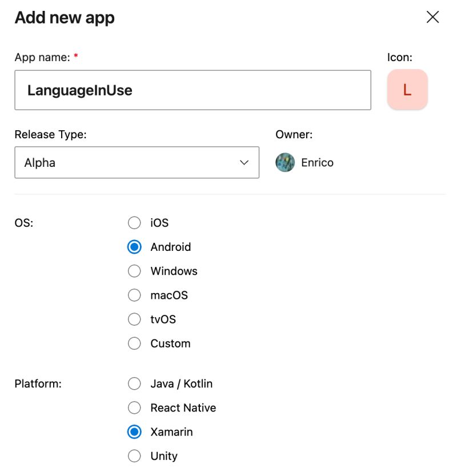Click the App name text field

pyautogui.click(x=193, y=89)
